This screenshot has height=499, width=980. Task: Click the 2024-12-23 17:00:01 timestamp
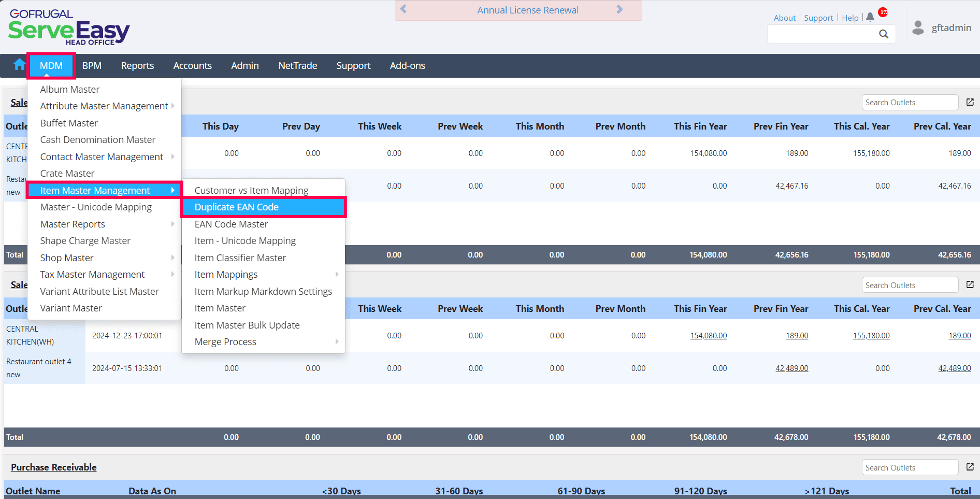click(x=127, y=335)
